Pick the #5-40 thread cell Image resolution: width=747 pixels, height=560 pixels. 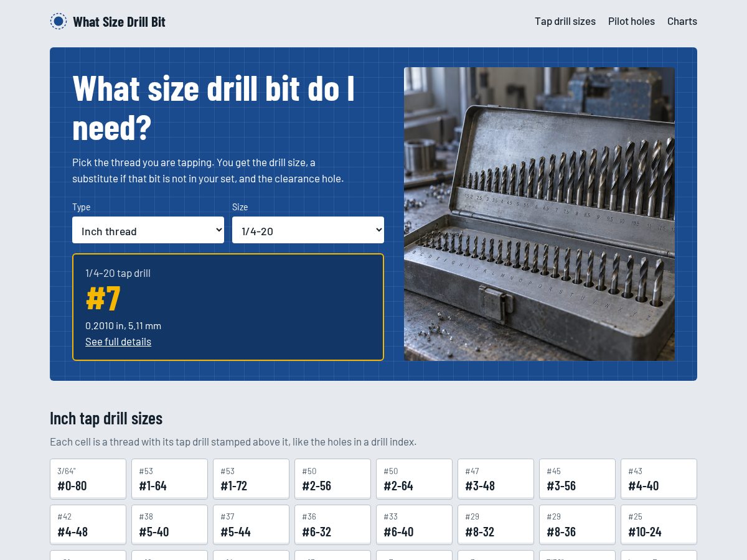[x=169, y=525]
